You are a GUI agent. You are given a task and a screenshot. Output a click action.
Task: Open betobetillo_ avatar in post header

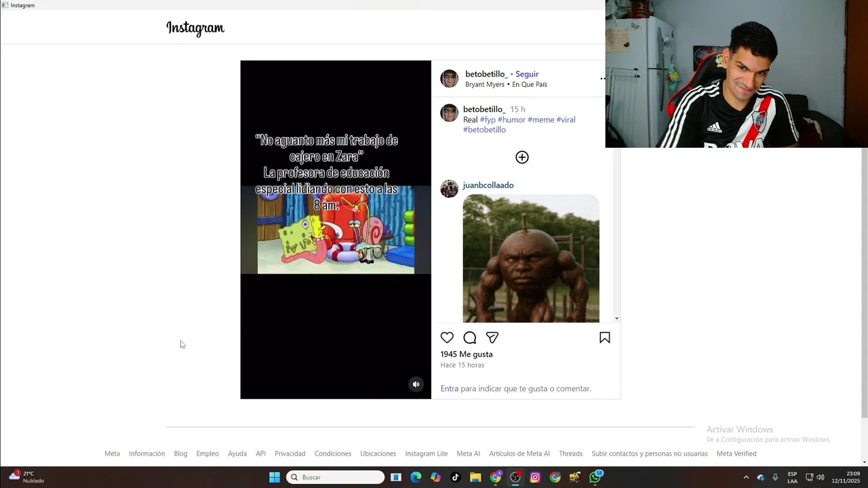pyautogui.click(x=450, y=79)
